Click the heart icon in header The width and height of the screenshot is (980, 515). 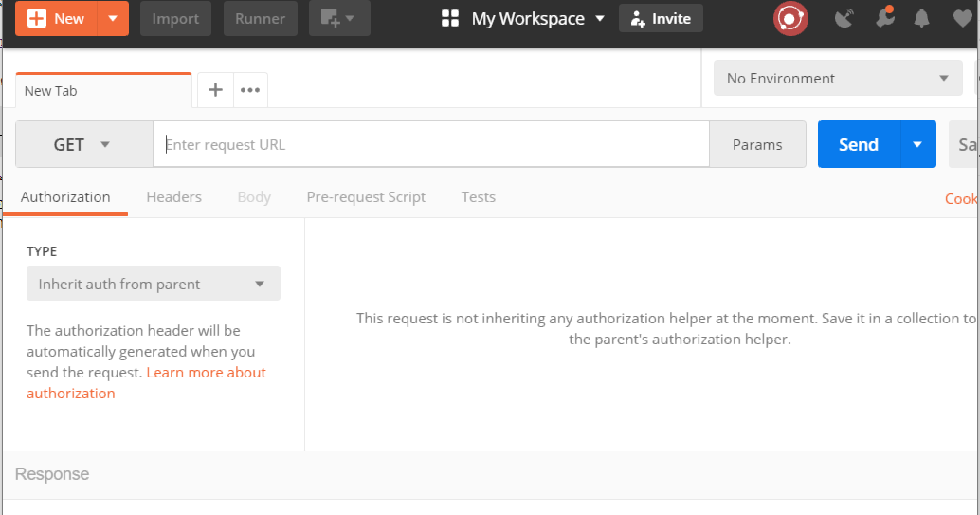(962, 18)
